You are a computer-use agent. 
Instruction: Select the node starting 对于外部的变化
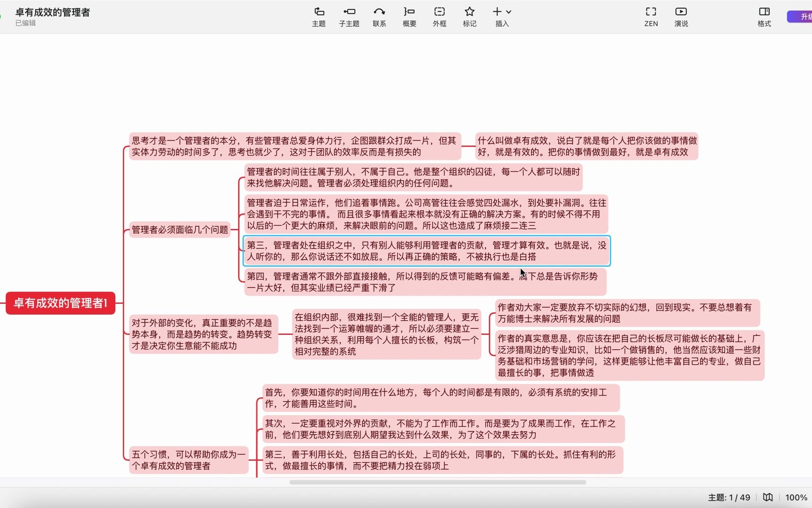point(203,334)
